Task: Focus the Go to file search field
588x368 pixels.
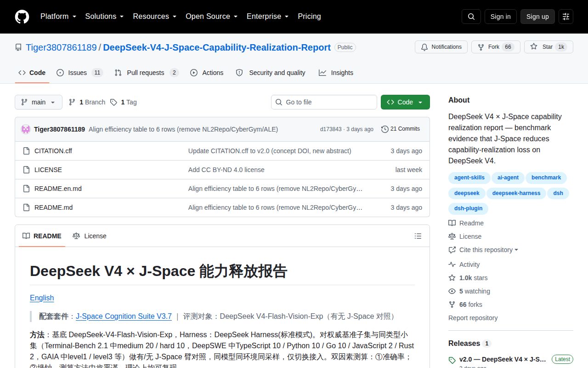Action: tap(324, 102)
